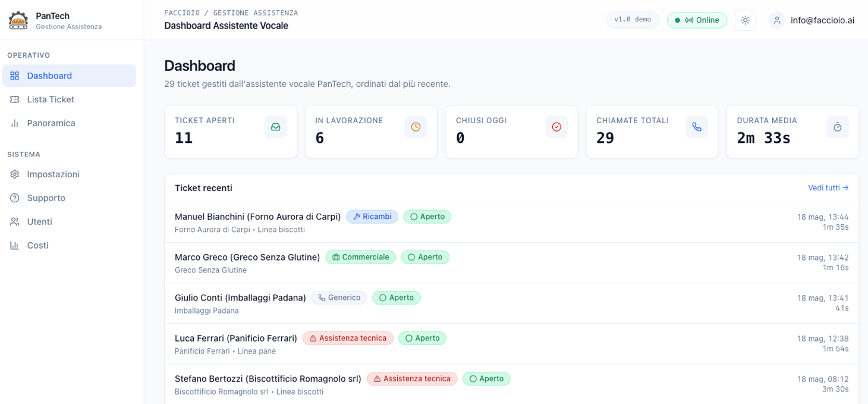Click the v1.0 demo version badge
This screenshot has height=404, width=868.
633,20
